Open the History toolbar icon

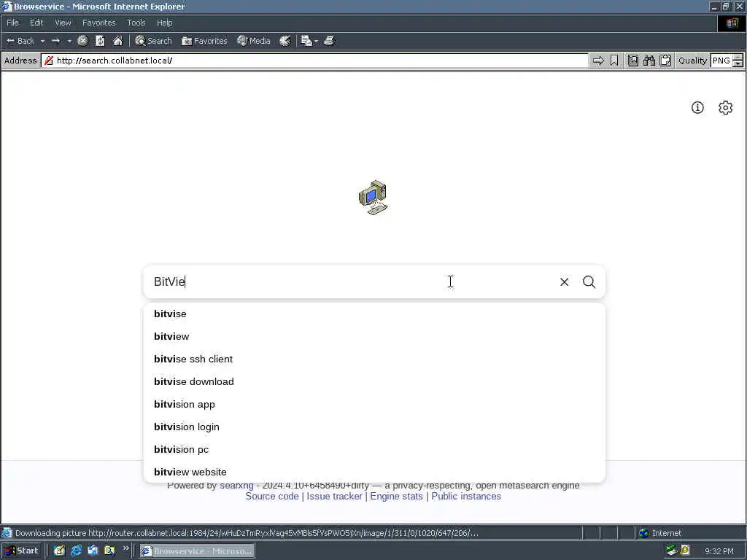coord(285,41)
